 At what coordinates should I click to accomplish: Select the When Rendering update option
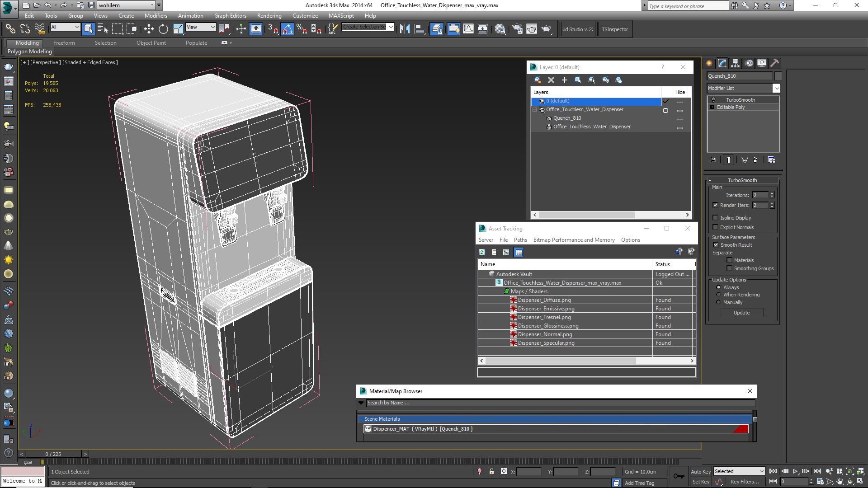click(718, 294)
